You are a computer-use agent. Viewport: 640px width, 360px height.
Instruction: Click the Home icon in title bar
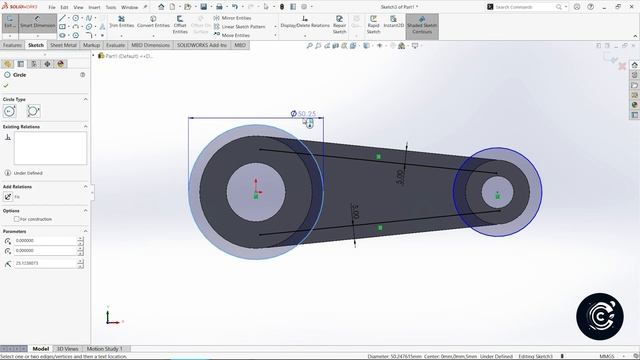click(161, 7)
